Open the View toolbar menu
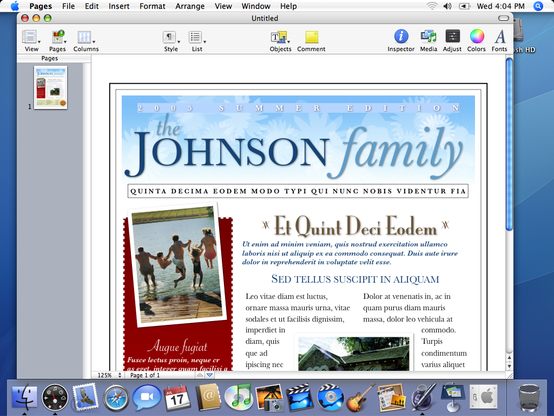The width and height of the screenshot is (554, 416). (x=31, y=41)
